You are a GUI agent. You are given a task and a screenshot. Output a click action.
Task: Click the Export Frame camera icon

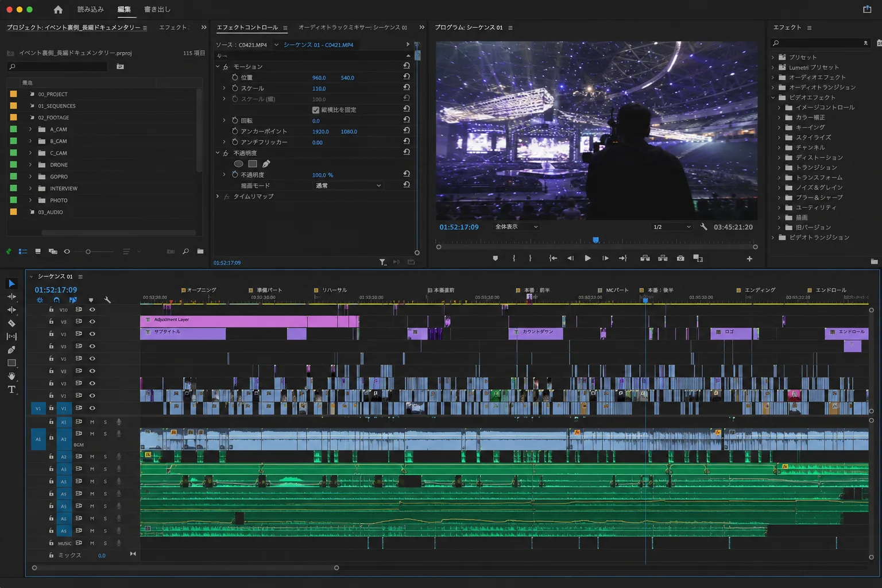680,258
